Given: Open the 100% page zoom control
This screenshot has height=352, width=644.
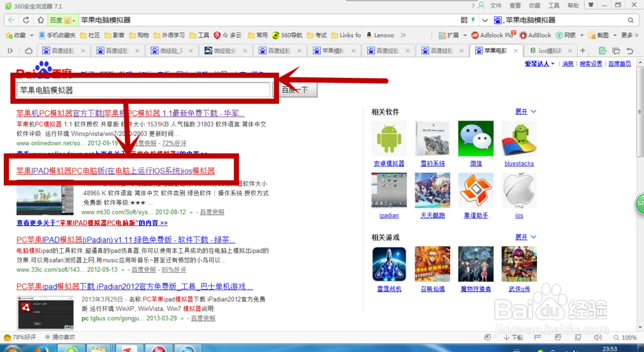Looking at the screenshot, I should [625, 337].
